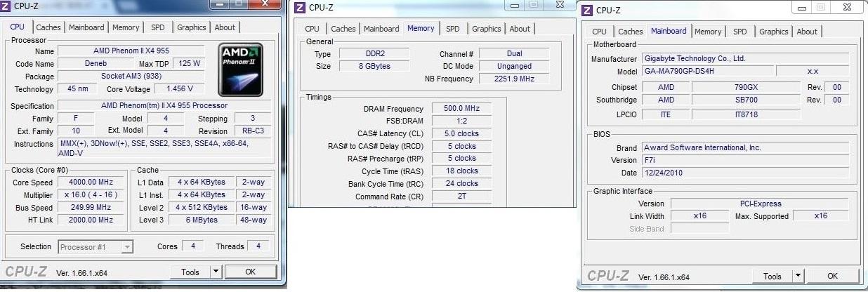This screenshot has width=868, height=292.
Task: Click the AMD Phenom II logo image
Action: pos(241,69)
